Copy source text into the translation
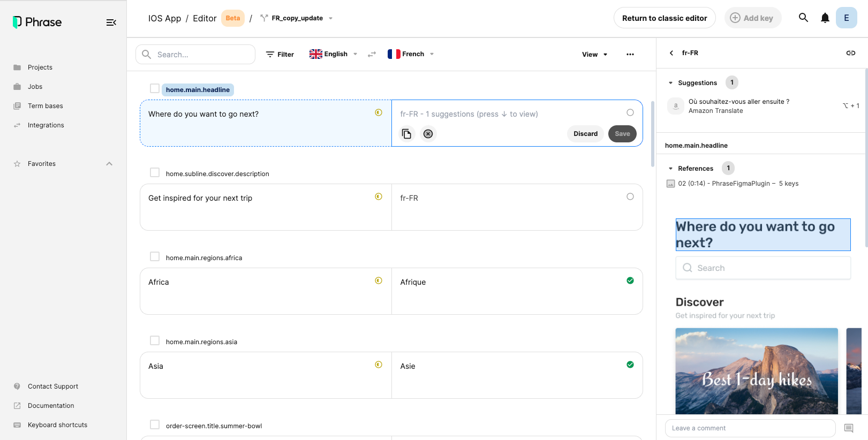This screenshot has height=440, width=868. pos(406,134)
